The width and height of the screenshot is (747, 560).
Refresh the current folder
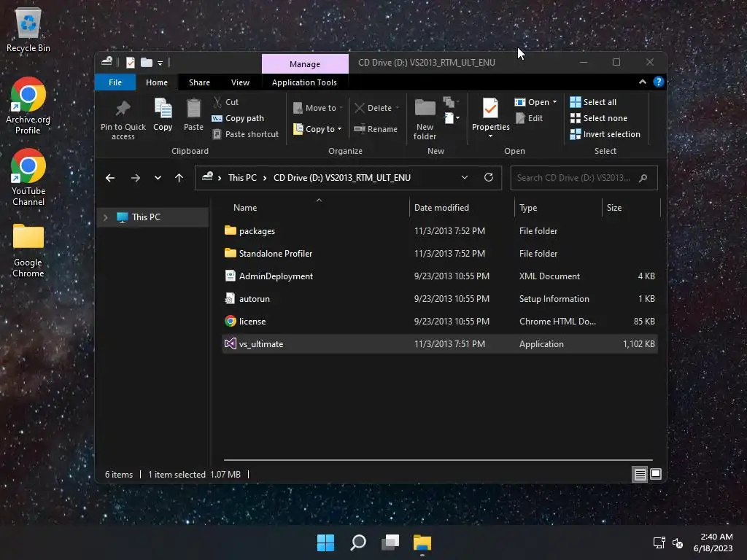[x=489, y=178]
